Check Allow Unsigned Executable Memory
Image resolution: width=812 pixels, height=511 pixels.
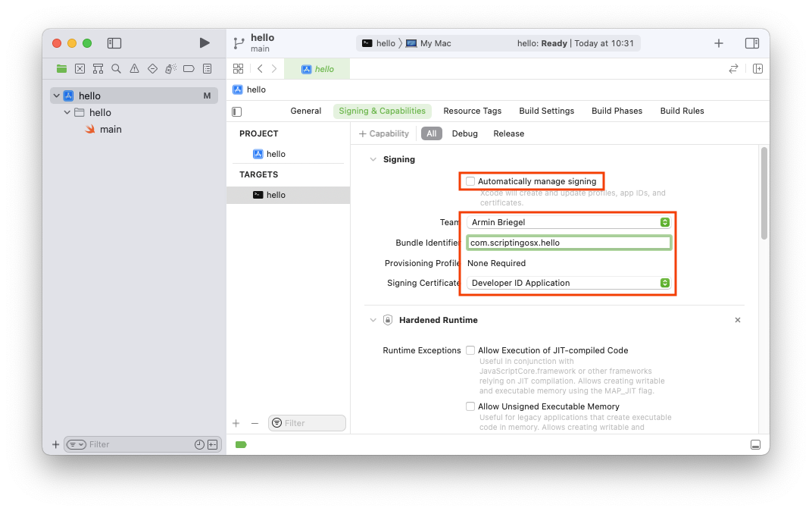(470, 406)
